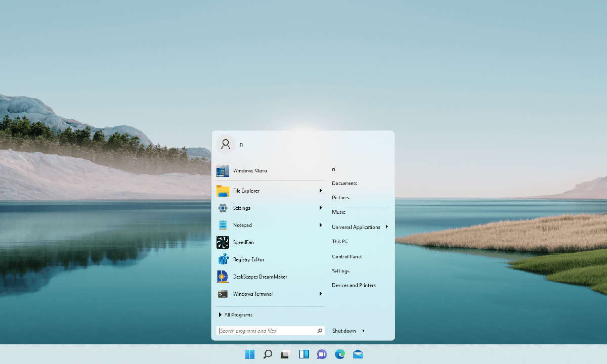The height and width of the screenshot is (364, 607).
Task: Expand the File Explorer submenu arrow
Action: [x=321, y=191]
